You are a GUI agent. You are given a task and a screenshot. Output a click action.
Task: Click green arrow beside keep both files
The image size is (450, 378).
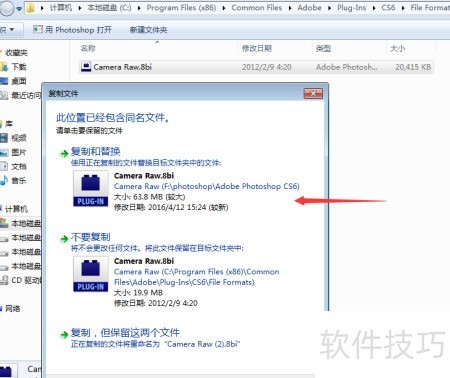coord(64,335)
